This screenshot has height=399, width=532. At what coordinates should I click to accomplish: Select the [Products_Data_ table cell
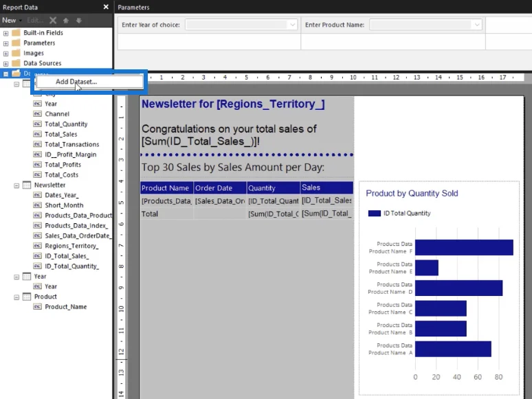tap(166, 201)
